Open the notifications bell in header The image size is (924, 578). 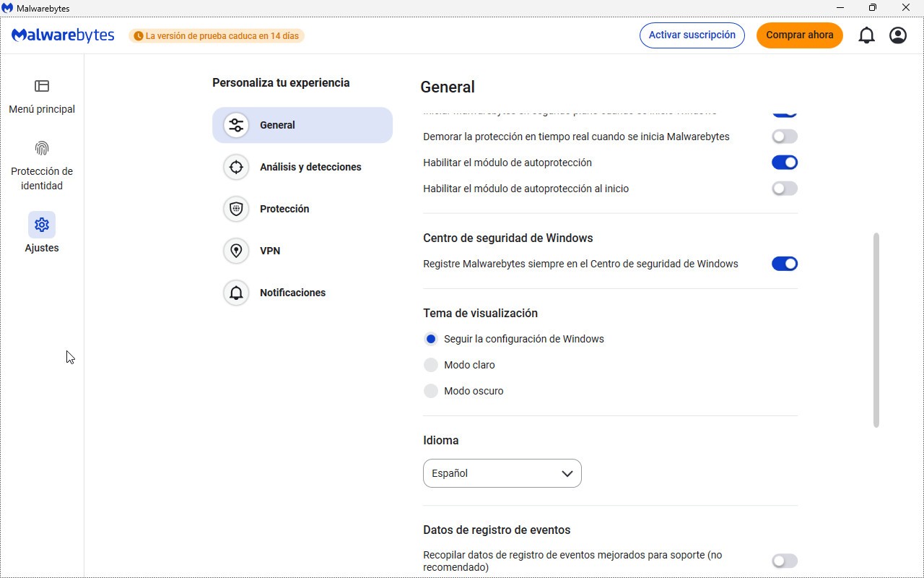coord(866,35)
